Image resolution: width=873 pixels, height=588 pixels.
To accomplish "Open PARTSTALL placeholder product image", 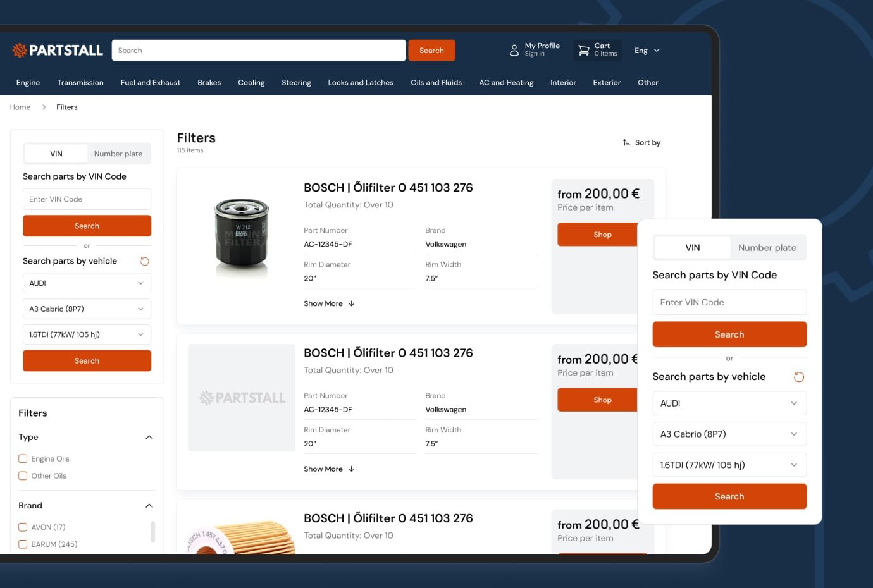I will tap(242, 398).
